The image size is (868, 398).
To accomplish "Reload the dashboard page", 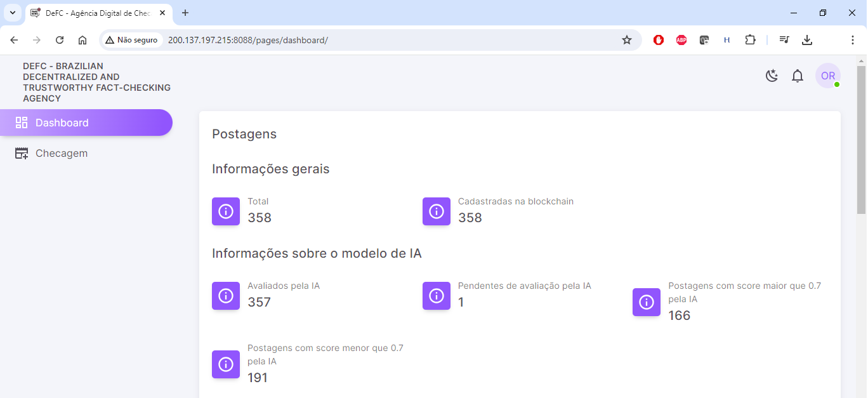I will pos(60,40).
